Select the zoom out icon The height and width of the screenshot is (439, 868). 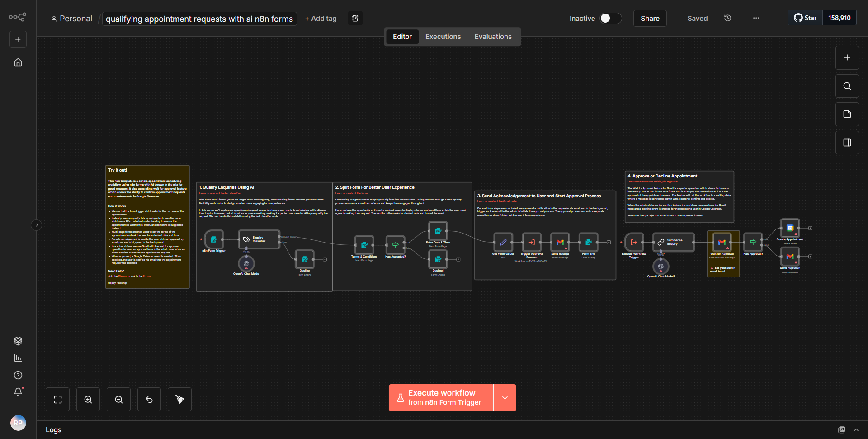coord(118,399)
